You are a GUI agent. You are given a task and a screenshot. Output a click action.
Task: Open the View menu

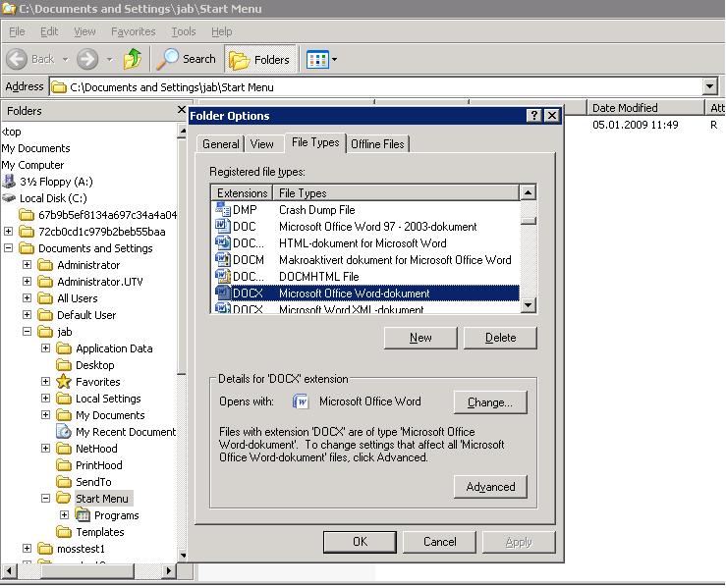tap(84, 31)
